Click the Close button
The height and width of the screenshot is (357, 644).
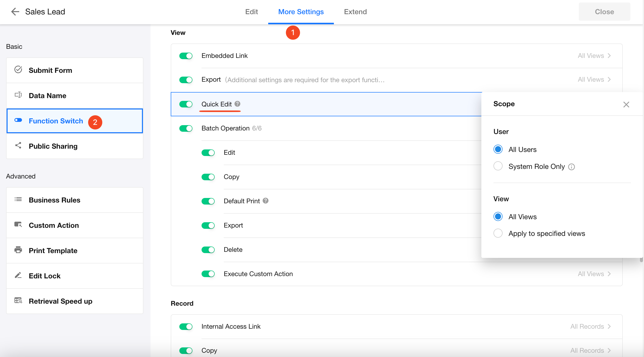[604, 12]
